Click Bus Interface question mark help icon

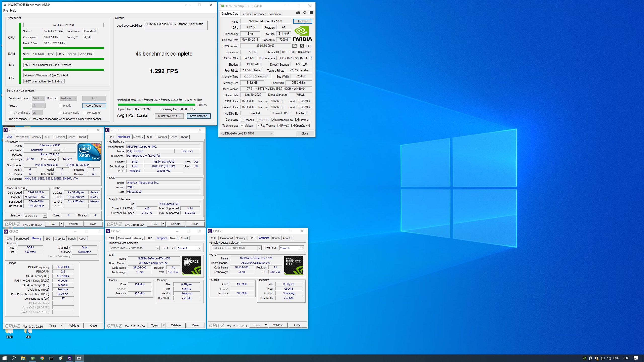(311, 58)
